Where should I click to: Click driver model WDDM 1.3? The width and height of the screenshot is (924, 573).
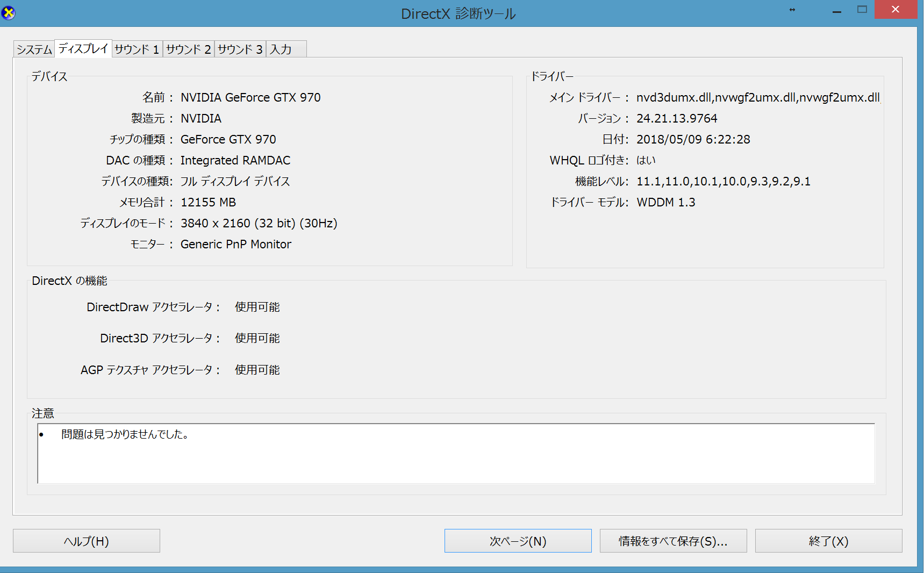pos(666,202)
